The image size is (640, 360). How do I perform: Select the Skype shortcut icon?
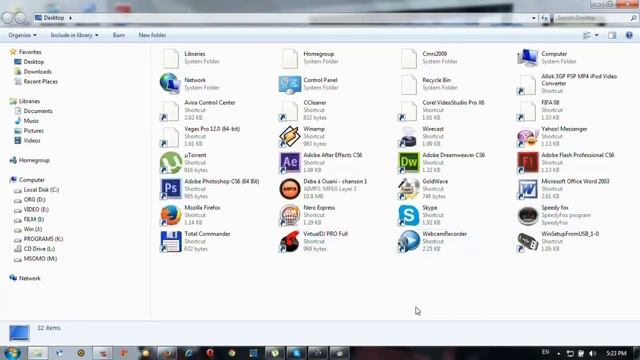coord(408,215)
